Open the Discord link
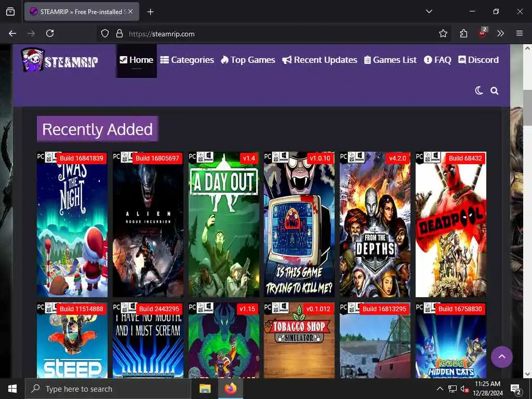532x399 pixels. (x=478, y=60)
